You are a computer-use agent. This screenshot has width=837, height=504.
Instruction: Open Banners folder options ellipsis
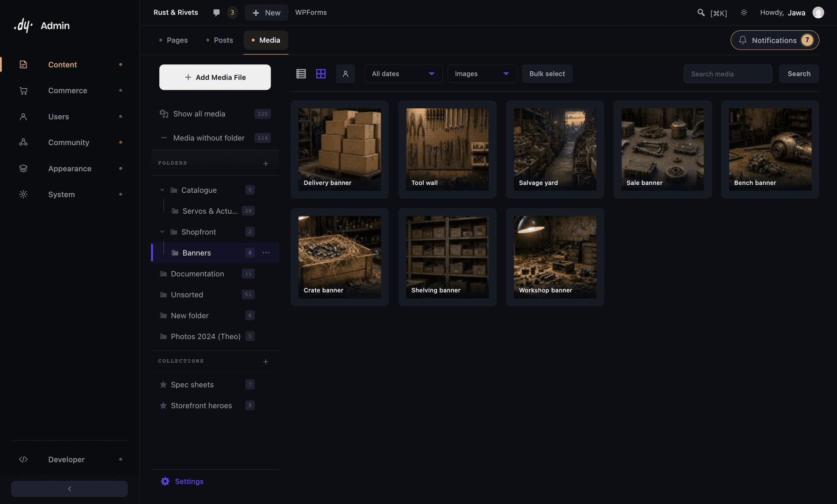(x=266, y=252)
